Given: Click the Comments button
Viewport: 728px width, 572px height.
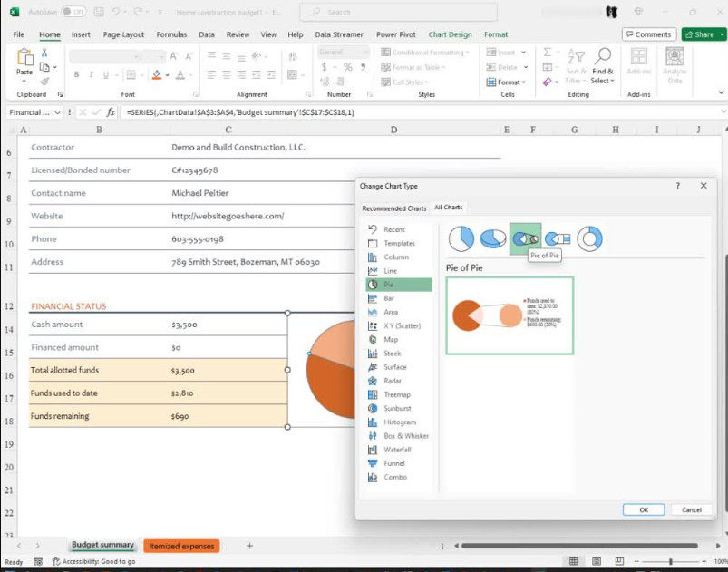Looking at the screenshot, I should (648, 34).
